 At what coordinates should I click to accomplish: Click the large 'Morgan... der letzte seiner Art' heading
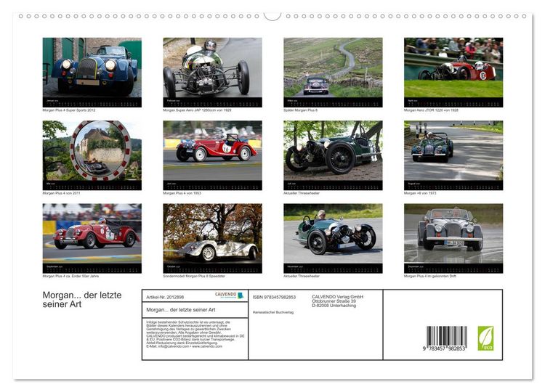(x=82, y=299)
